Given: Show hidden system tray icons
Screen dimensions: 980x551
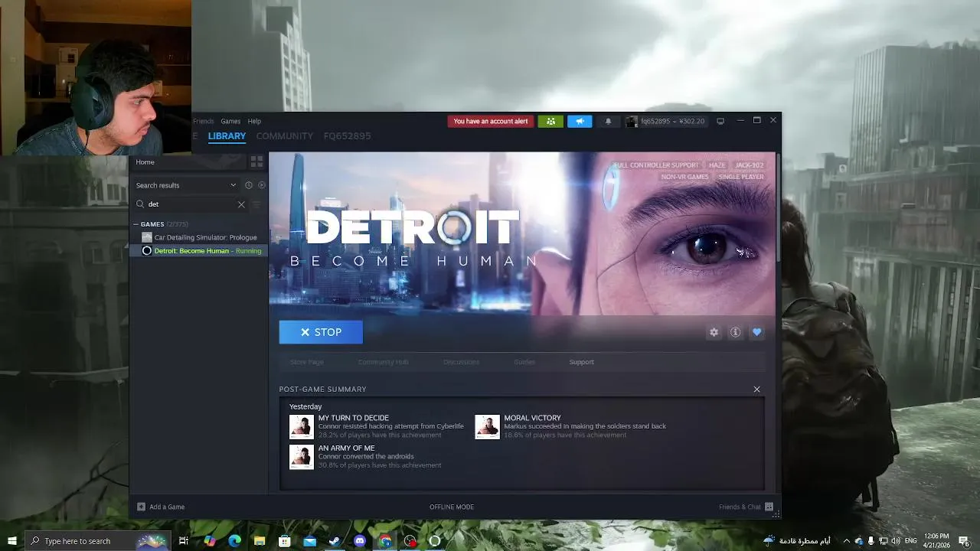Looking at the screenshot, I should pos(846,541).
